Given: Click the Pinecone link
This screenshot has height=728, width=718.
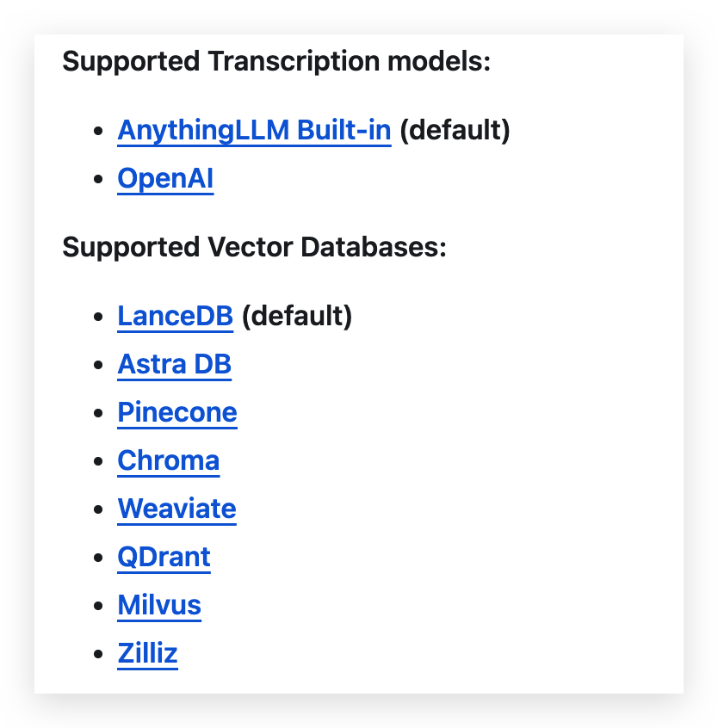Looking at the screenshot, I should click(x=177, y=413).
